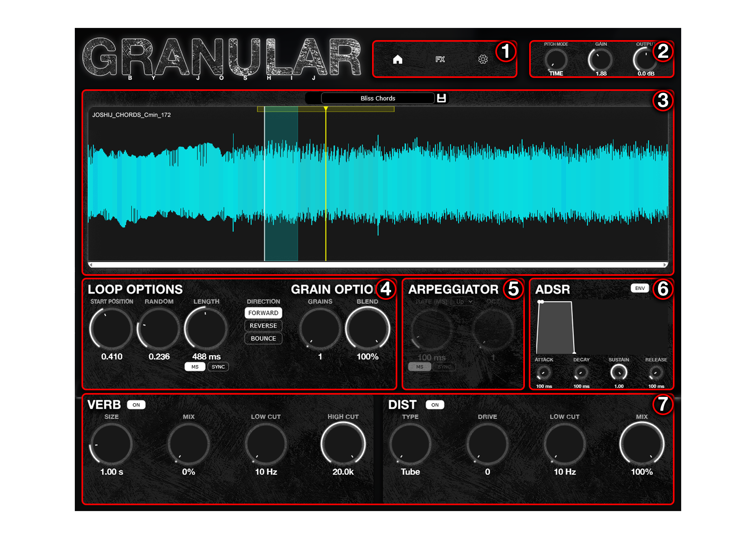Click the Bliss Chords preset name field
Viewport: 756px width, 539px height.
[377, 98]
